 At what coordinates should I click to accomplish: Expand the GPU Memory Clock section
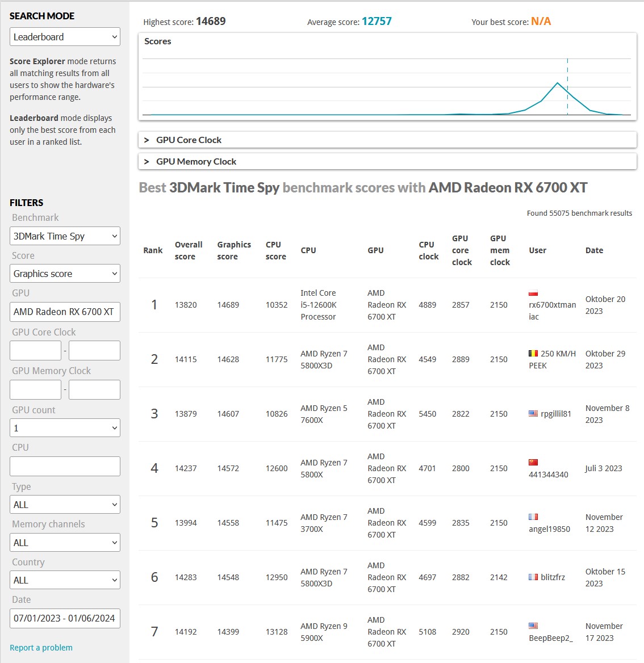pyautogui.click(x=387, y=162)
